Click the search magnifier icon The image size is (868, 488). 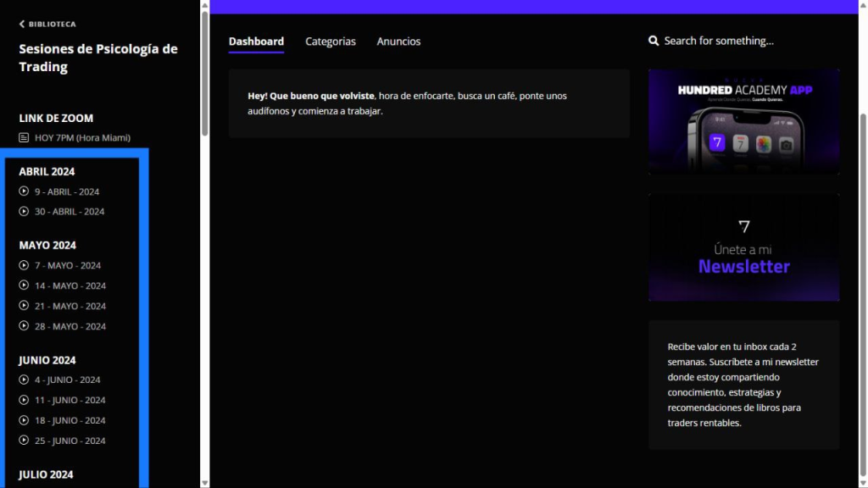click(x=654, y=41)
